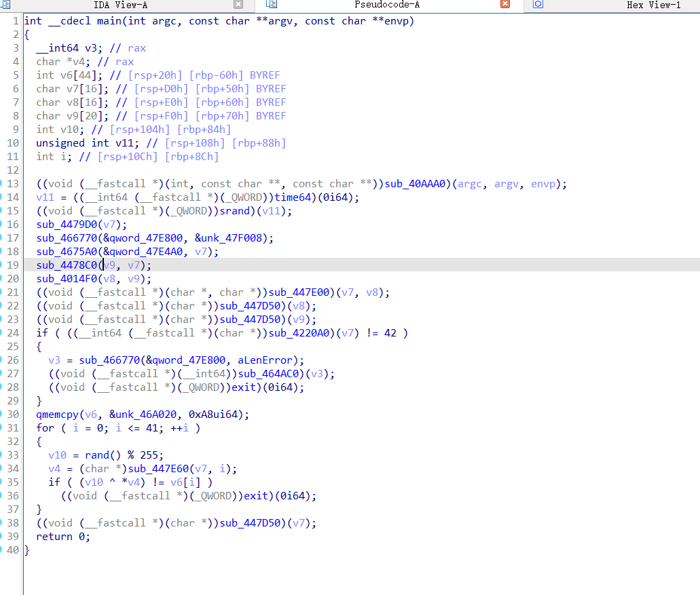Click sub_464AC0 on line 27
The image size is (700, 595).
pyautogui.click(x=268, y=374)
